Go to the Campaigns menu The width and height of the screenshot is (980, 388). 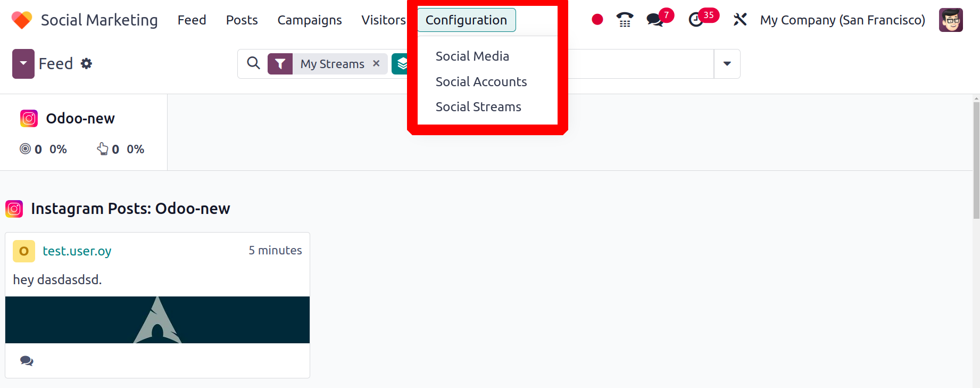pyautogui.click(x=310, y=20)
